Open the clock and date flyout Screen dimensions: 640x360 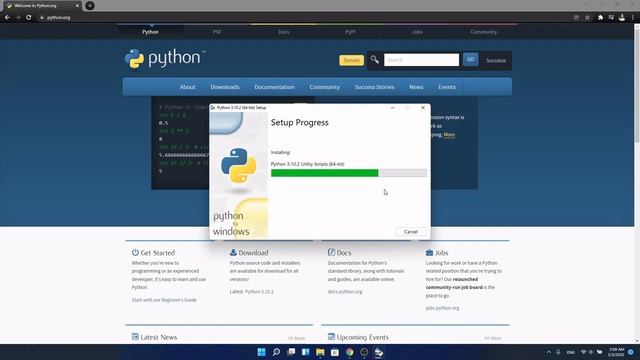pyautogui.click(x=616, y=352)
